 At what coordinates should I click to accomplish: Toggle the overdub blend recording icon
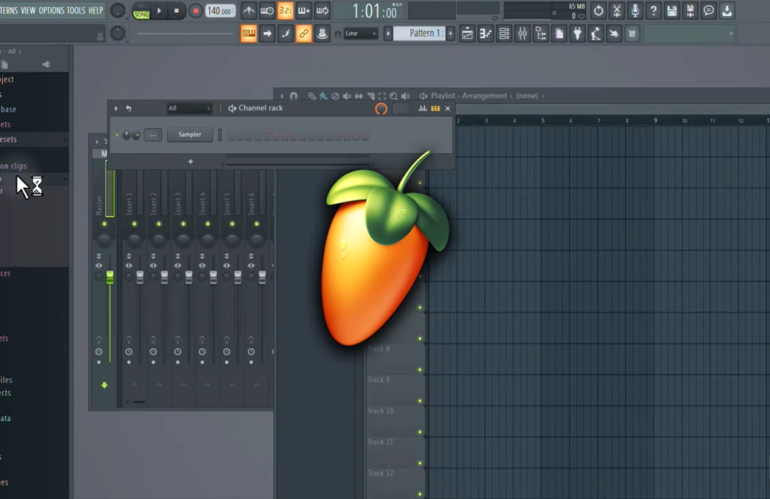[x=303, y=10]
